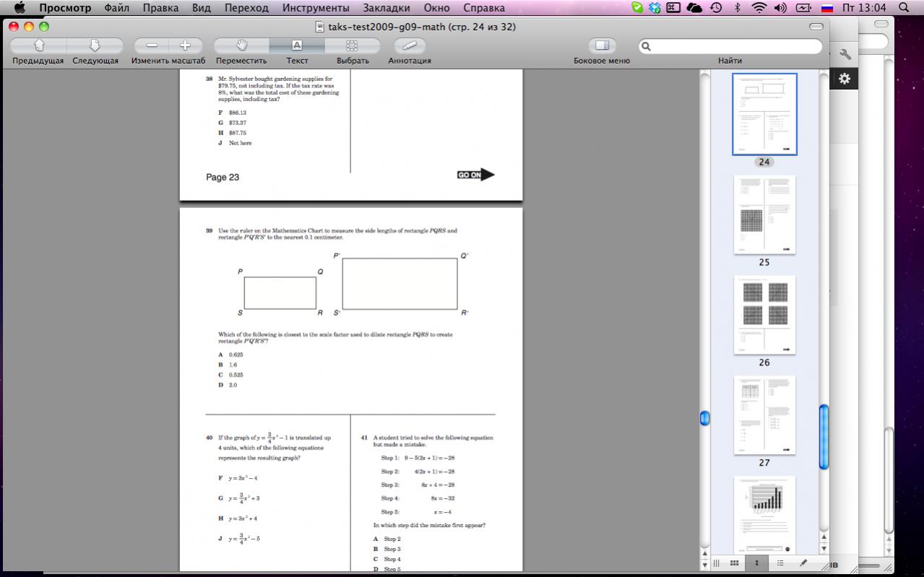This screenshot has height=577, width=924.
Task: Select page 26 thumbnail in sidebar
Action: click(x=764, y=315)
